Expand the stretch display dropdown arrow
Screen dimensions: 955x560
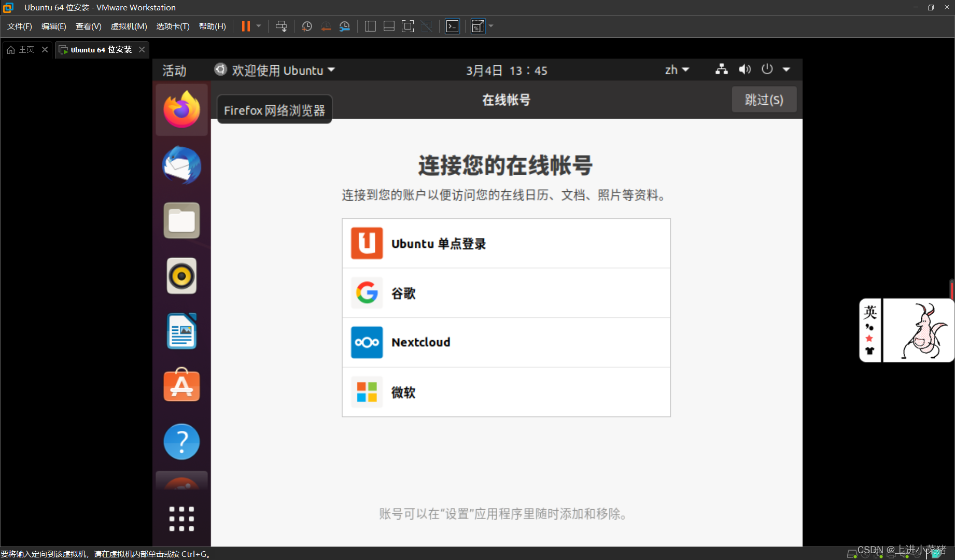point(491,26)
